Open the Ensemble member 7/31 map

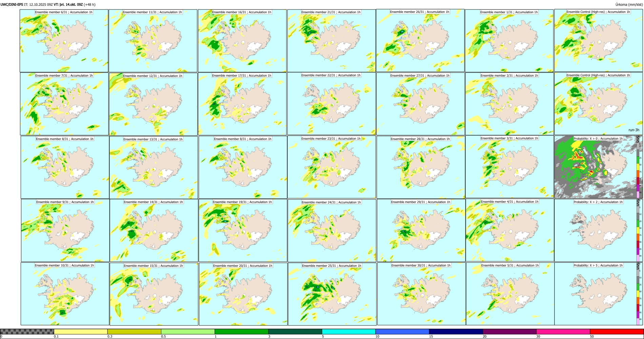pos(64,104)
